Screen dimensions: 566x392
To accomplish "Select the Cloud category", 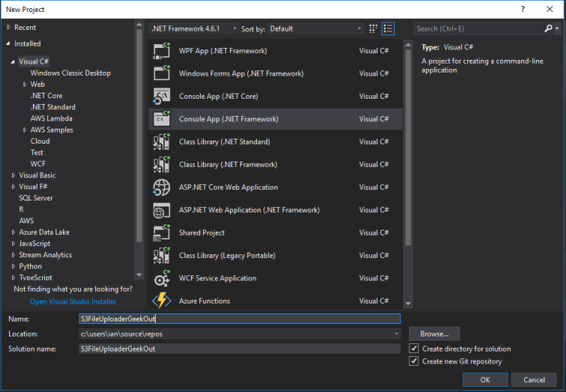I will [x=40, y=141].
